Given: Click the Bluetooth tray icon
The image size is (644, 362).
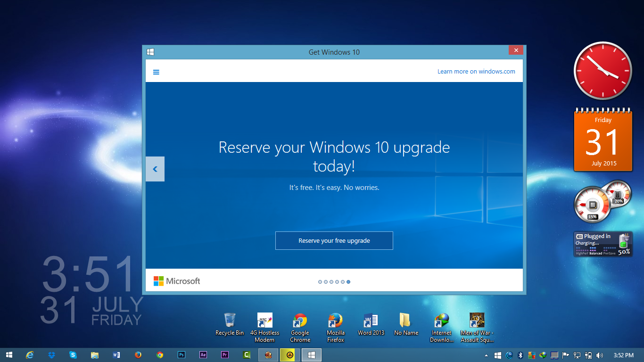Looking at the screenshot, I should click(520, 355).
